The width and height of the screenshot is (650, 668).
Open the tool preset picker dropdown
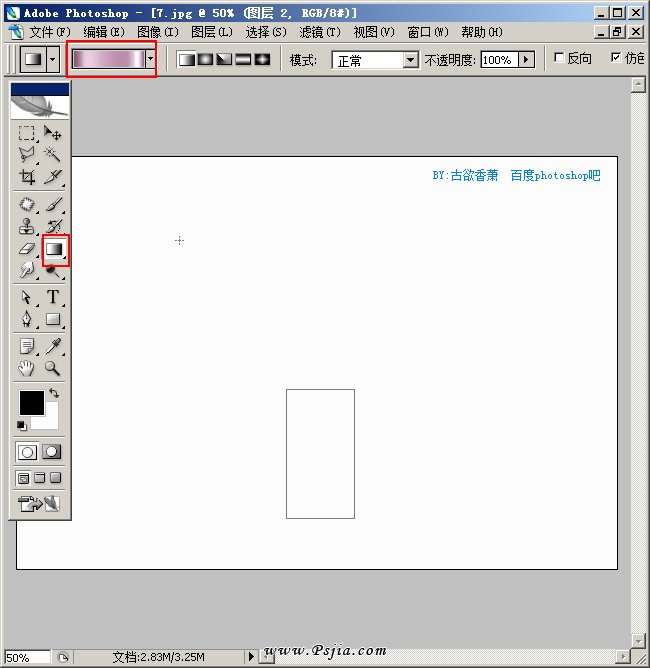click(x=52, y=59)
